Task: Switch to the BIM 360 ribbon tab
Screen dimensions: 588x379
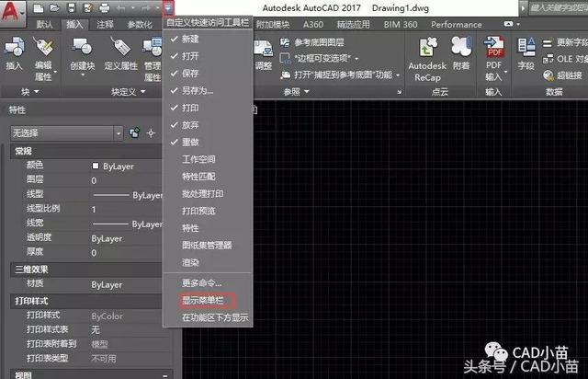Action: (x=401, y=25)
